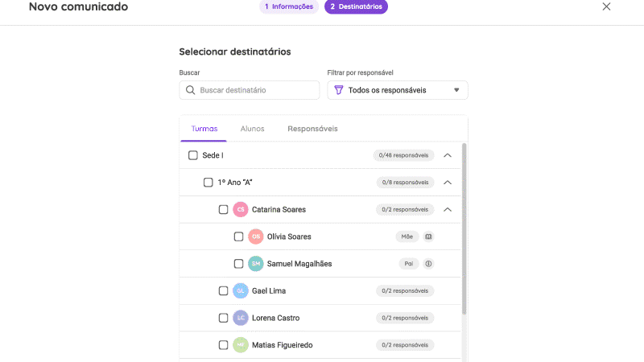
Task: Click the magnifier icon in search field
Action: click(x=190, y=90)
